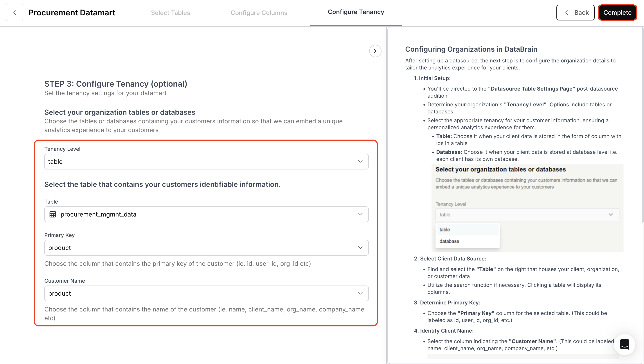
Task: Open the Customer Name dropdown
Action: [206, 293]
